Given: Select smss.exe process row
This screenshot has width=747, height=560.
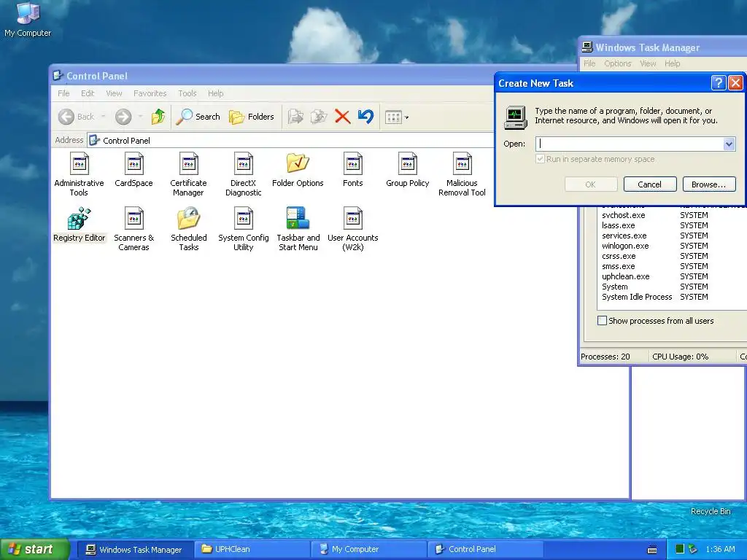Looking at the screenshot, I should point(619,266).
